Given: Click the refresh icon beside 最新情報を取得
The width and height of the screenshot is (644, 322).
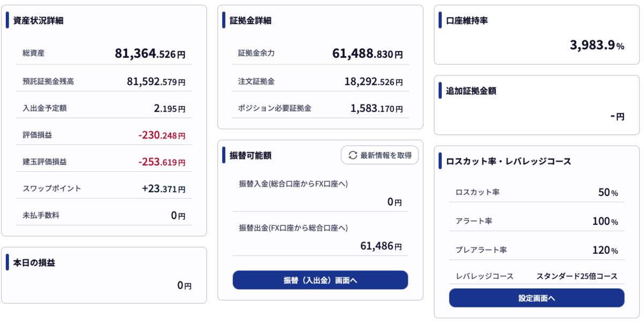Looking at the screenshot, I should [353, 156].
